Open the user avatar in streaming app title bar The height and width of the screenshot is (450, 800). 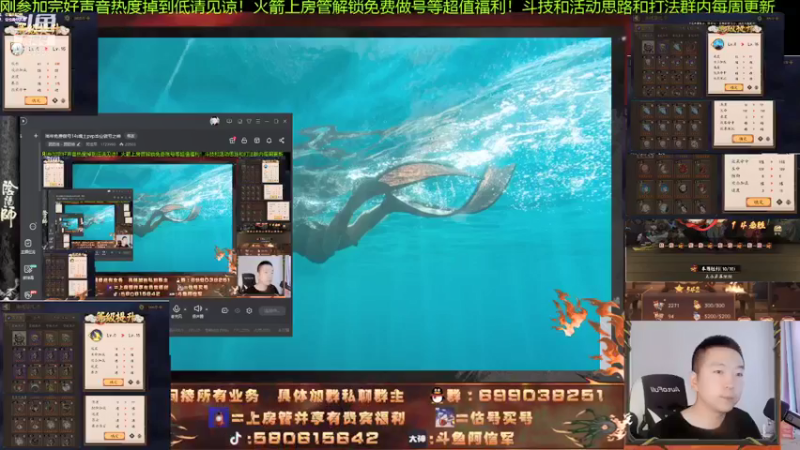pos(215,121)
